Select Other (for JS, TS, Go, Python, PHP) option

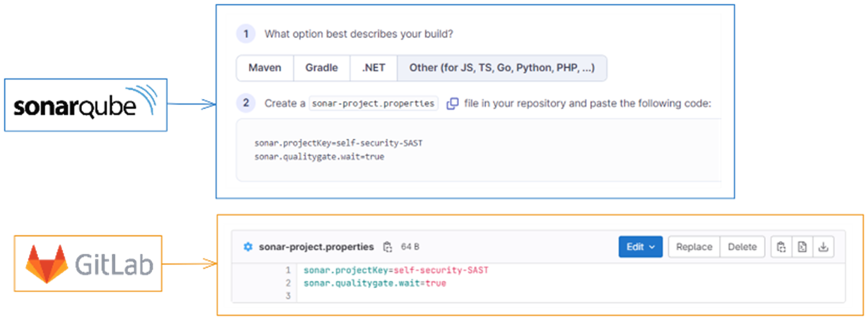click(x=502, y=68)
